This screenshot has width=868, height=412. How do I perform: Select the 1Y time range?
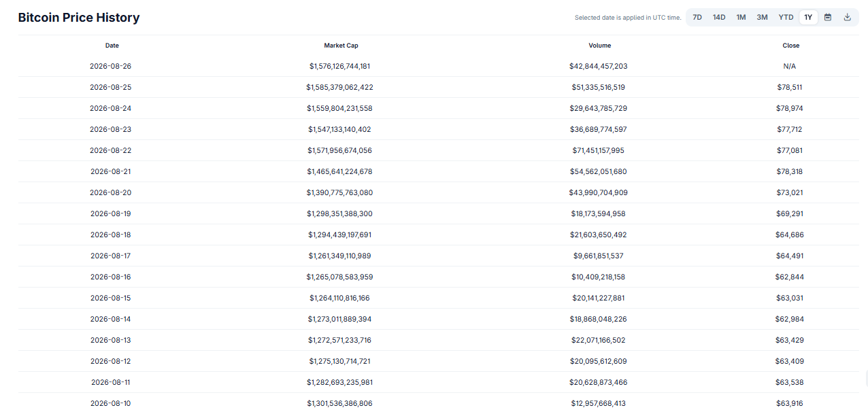click(x=808, y=17)
